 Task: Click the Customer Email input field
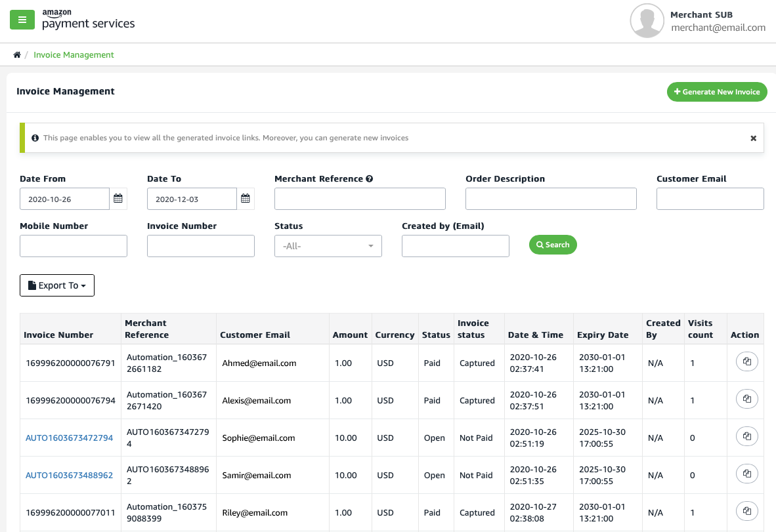(x=710, y=198)
